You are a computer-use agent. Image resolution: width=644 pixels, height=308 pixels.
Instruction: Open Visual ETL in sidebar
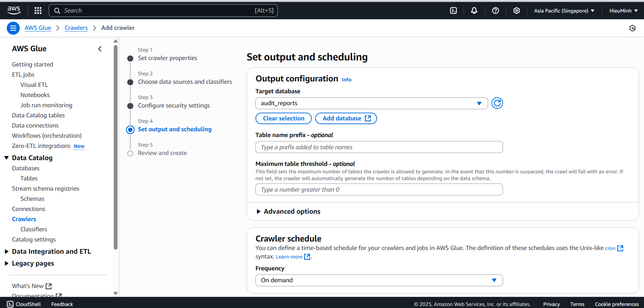34,85
